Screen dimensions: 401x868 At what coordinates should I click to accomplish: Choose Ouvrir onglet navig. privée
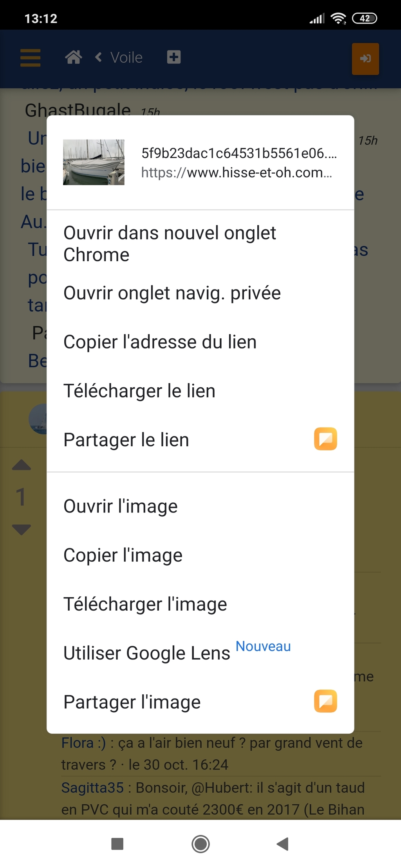[200, 293]
